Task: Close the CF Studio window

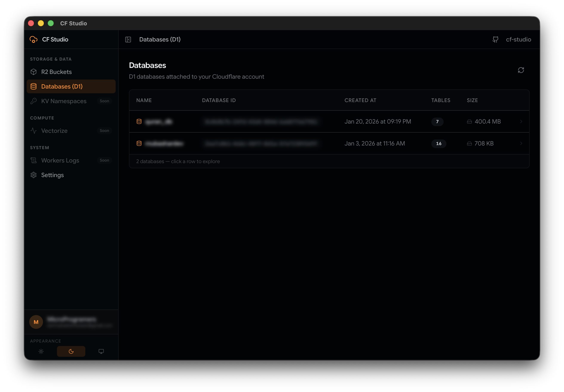Action: tap(31, 23)
